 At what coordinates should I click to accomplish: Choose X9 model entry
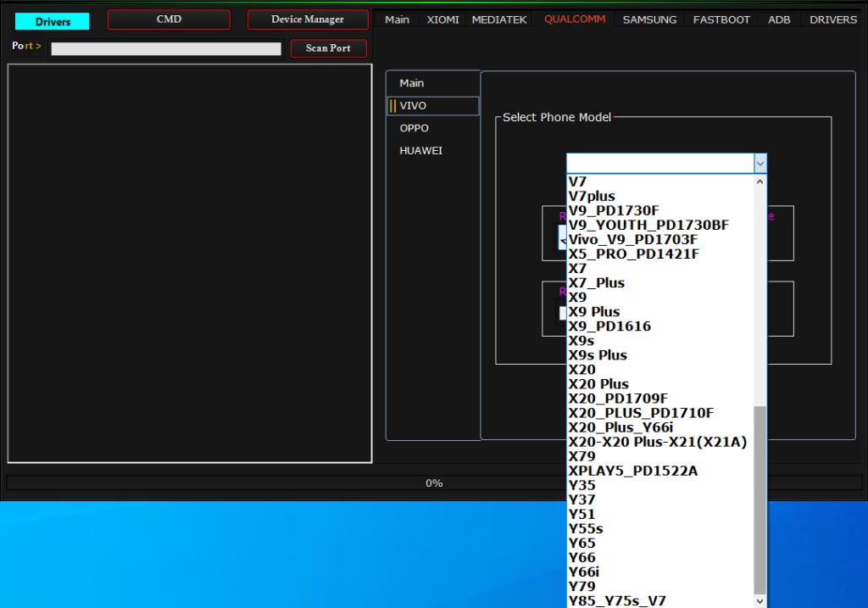click(660, 297)
